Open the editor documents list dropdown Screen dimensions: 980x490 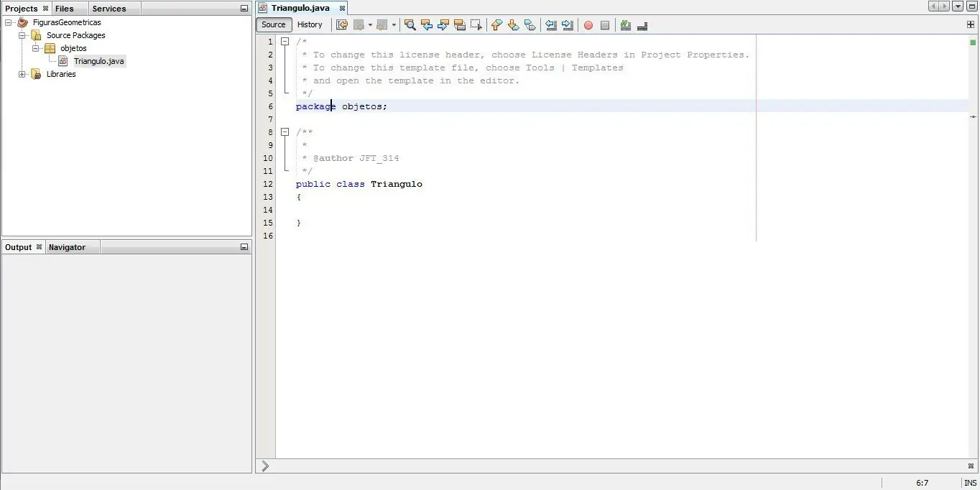point(957,6)
